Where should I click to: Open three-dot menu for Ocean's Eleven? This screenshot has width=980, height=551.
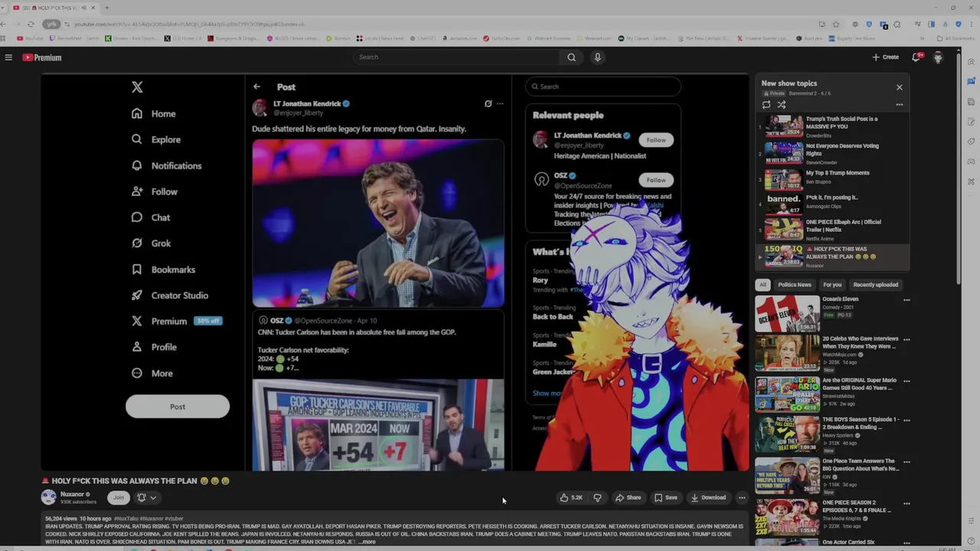pyautogui.click(x=906, y=300)
